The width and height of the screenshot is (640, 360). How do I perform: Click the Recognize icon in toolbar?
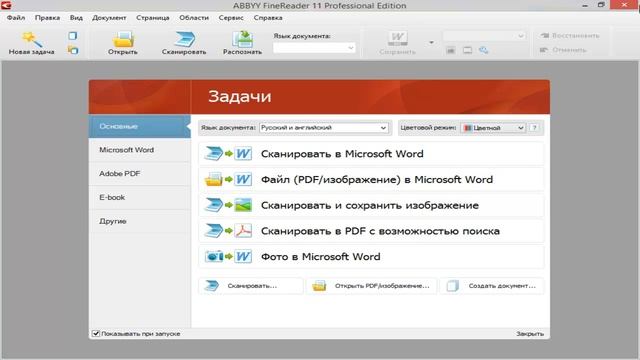pos(242,39)
